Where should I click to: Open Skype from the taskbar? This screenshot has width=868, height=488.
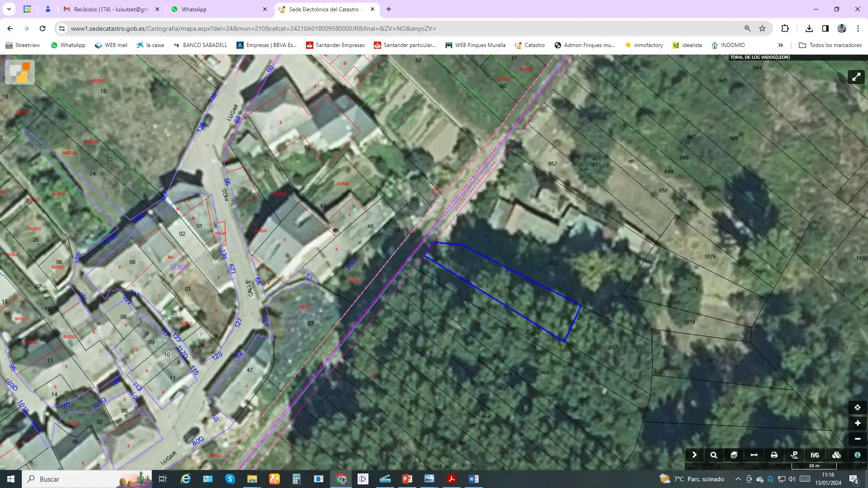[230, 479]
